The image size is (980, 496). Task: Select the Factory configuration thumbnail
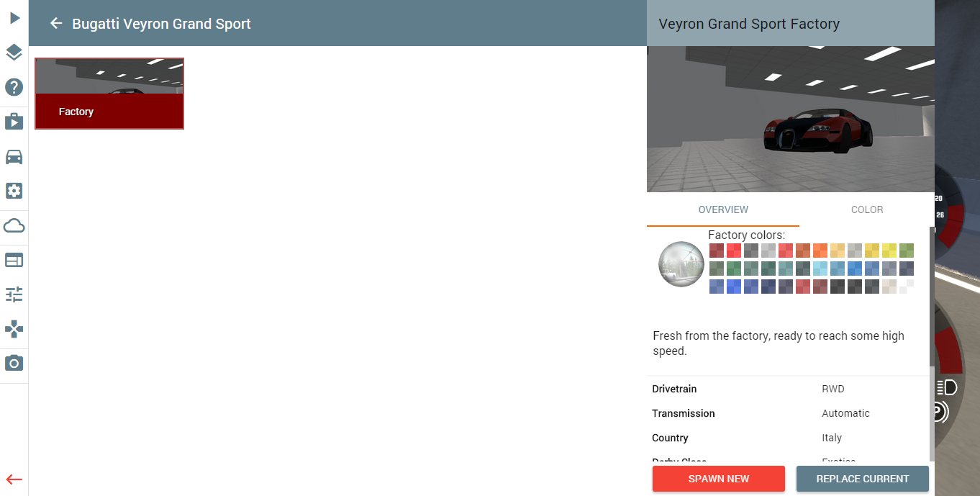[x=109, y=94]
